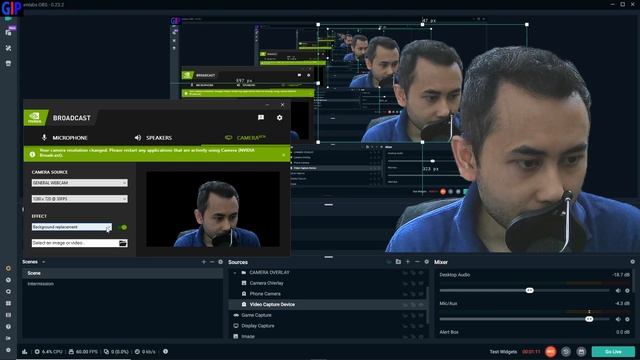The image size is (640, 360).
Task: Click Test Widgets link
Action: [x=503, y=351]
